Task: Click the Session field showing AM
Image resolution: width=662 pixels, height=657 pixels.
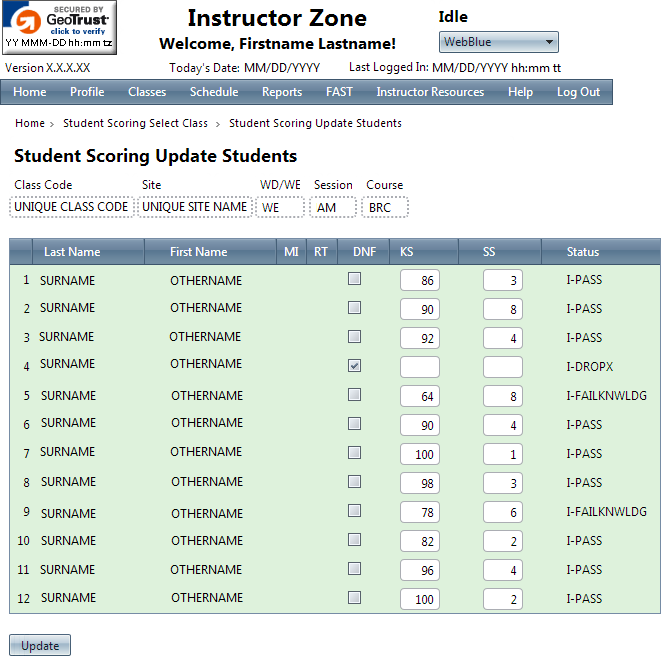Action: [x=333, y=207]
